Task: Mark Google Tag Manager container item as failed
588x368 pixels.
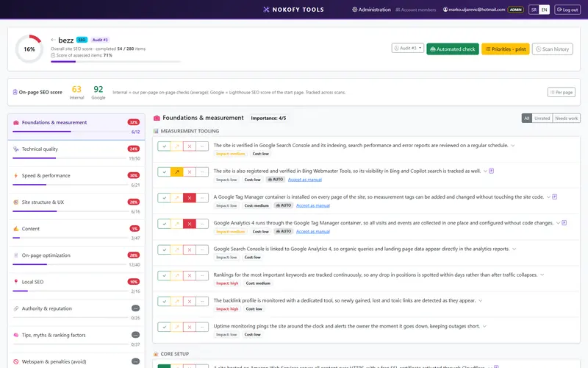Action: click(x=190, y=198)
